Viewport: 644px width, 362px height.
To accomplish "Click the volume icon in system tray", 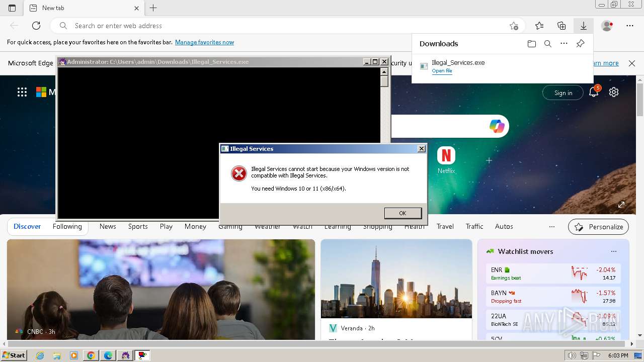I will click(572, 355).
